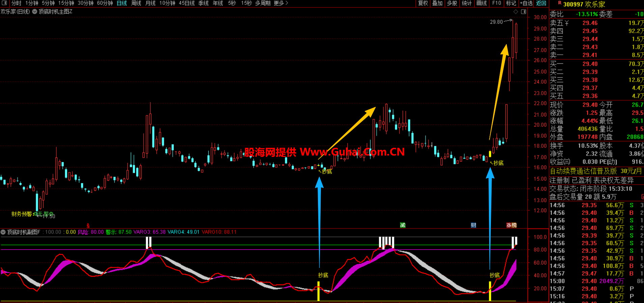644x303 pixels.
Task: Click the red S marker on the timeline
Action: click(x=88, y=226)
